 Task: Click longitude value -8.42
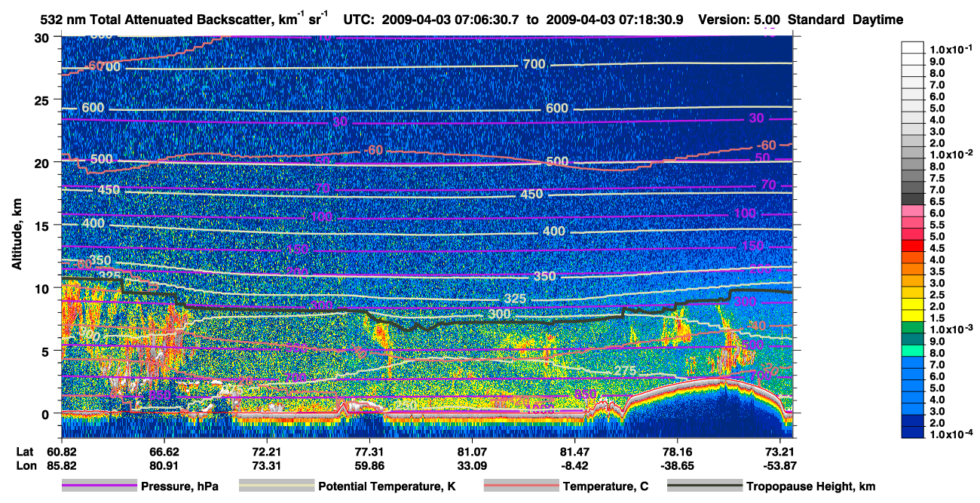(574, 465)
